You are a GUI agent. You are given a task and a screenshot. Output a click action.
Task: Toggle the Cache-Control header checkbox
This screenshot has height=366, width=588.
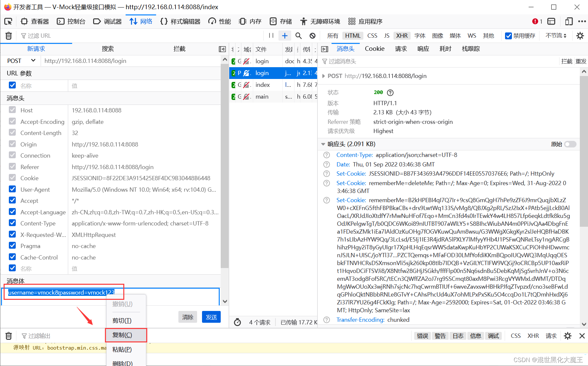tap(12, 257)
